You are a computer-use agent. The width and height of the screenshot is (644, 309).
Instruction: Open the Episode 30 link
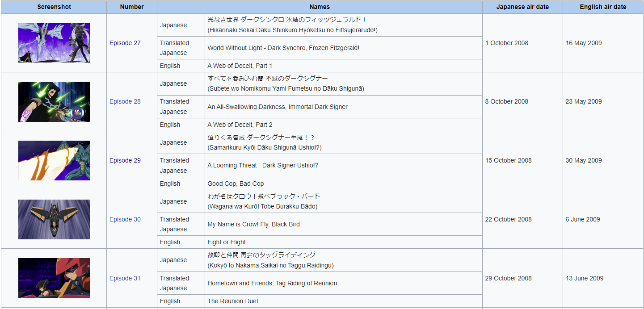click(x=125, y=219)
